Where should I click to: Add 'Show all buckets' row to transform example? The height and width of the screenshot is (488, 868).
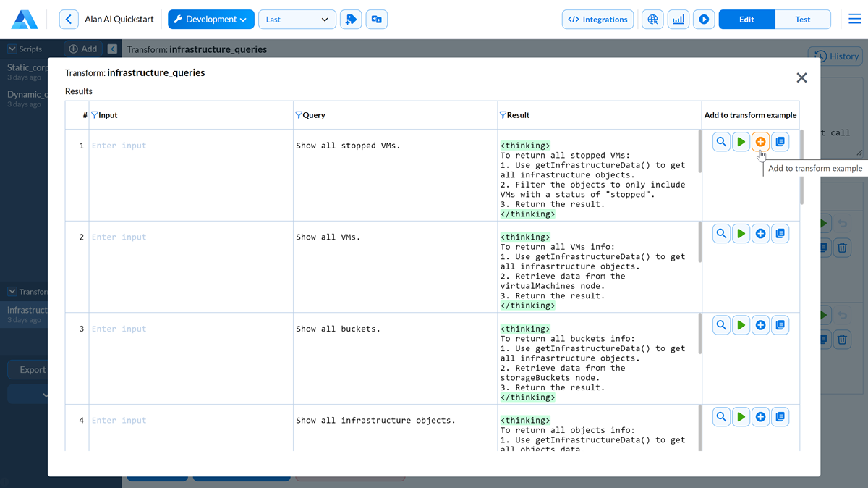[760, 326]
